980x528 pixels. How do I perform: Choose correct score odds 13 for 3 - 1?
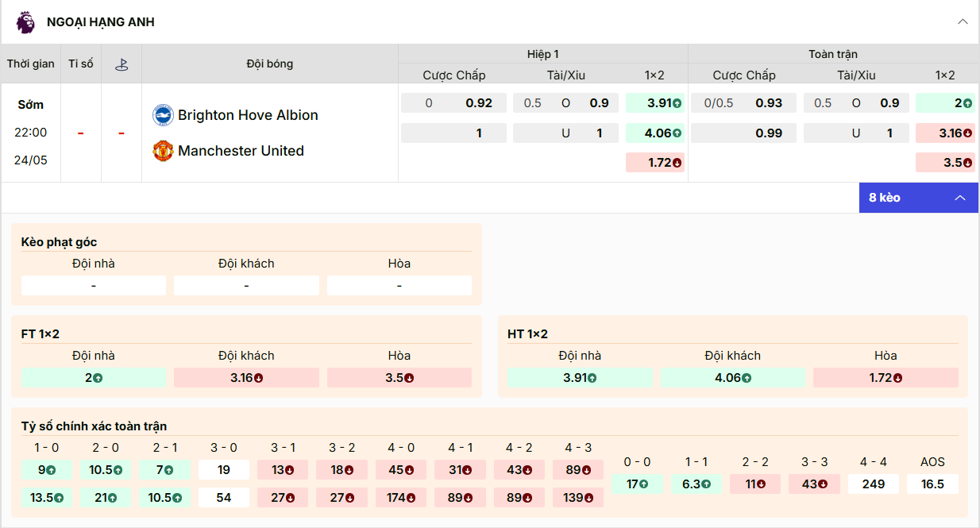click(x=283, y=470)
